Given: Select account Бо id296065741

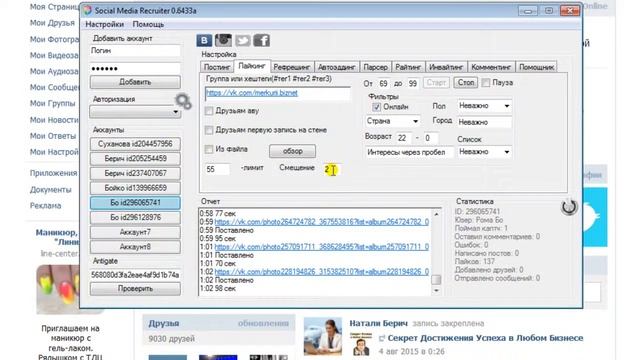Looking at the screenshot, I should 135,203.
